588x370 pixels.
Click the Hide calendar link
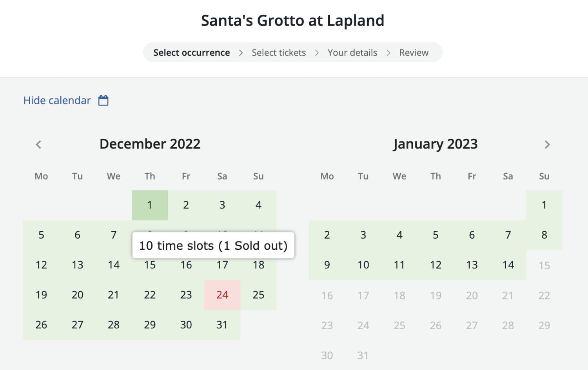point(56,100)
